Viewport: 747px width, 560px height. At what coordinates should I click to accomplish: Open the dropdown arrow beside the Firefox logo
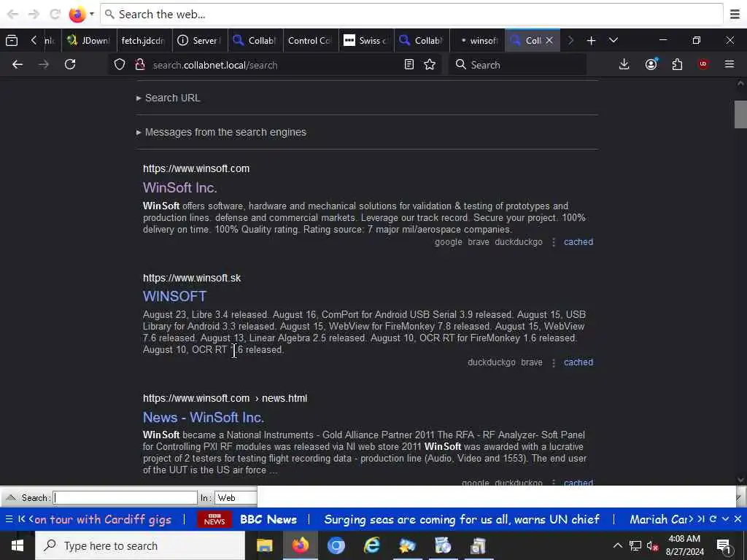point(92,15)
